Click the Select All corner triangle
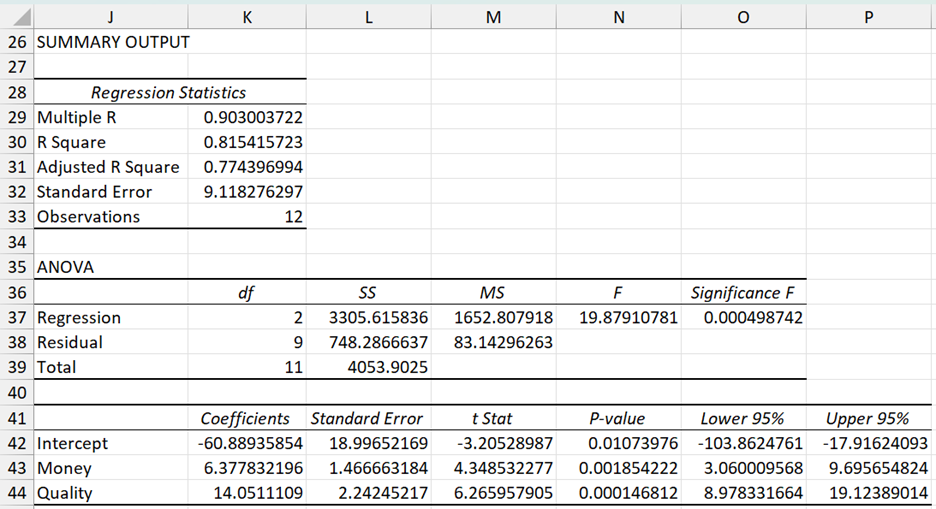This screenshot has height=509, width=936. tap(17, 15)
